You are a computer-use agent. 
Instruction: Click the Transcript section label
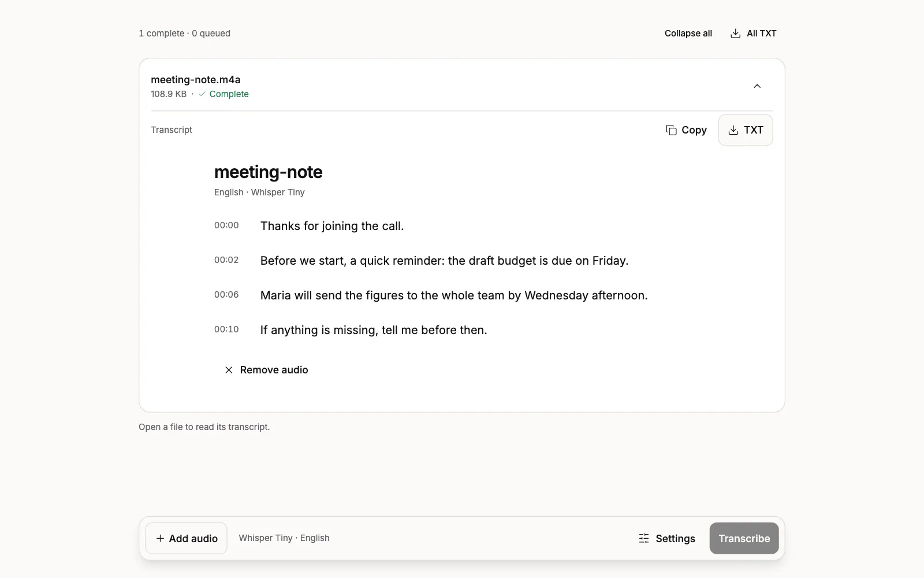tap(172, 130)
